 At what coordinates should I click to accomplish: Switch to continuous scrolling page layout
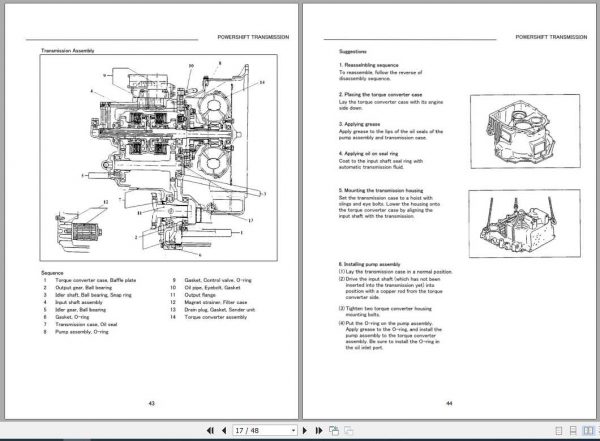(573, 431)
